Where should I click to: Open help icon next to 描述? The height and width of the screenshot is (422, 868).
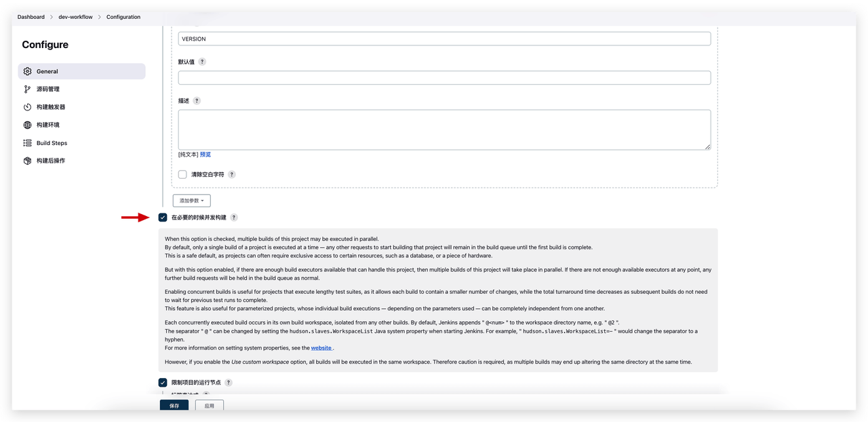pyautogui.click(x=197, y=101)
